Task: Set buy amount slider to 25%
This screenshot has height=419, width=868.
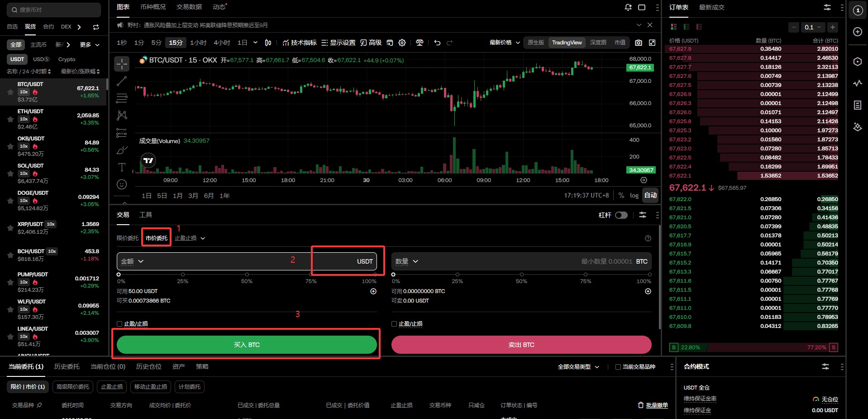Action: click(183, 275)
